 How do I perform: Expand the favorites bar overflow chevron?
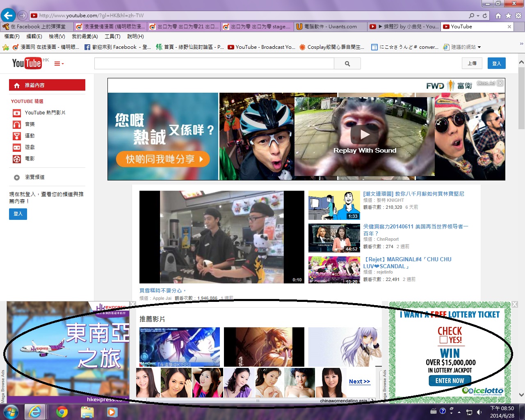pyautogui.click(x=521, y=43)
